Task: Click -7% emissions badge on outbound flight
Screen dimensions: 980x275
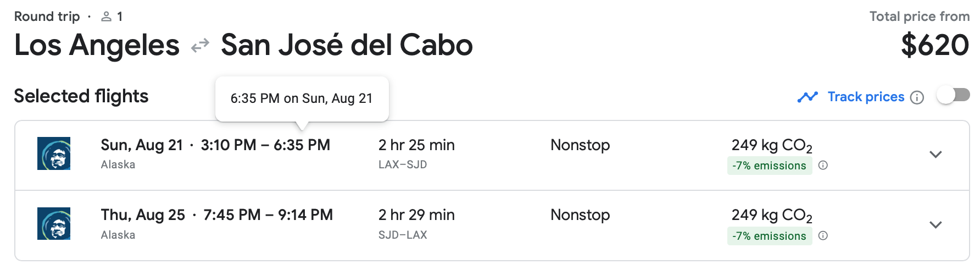Action: [x=769, y=166]
